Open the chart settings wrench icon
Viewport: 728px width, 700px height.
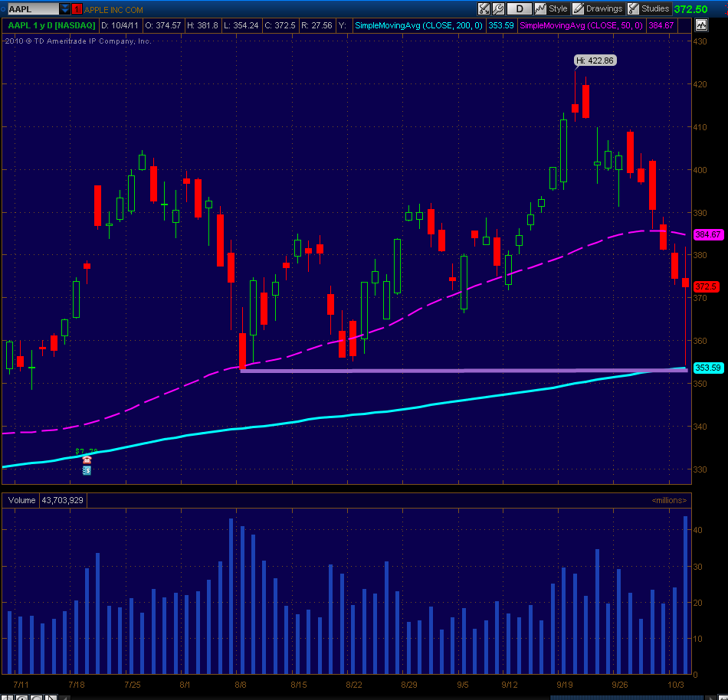click(498, 9)
